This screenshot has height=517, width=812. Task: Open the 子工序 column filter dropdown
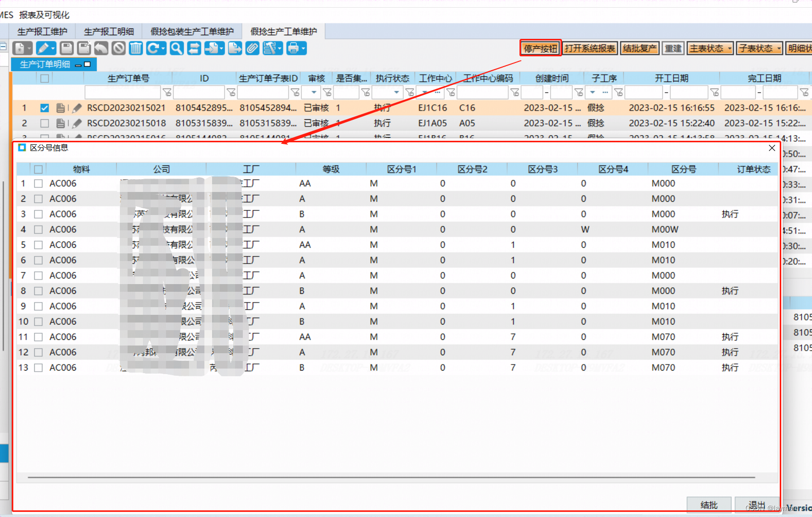(593, 92)
